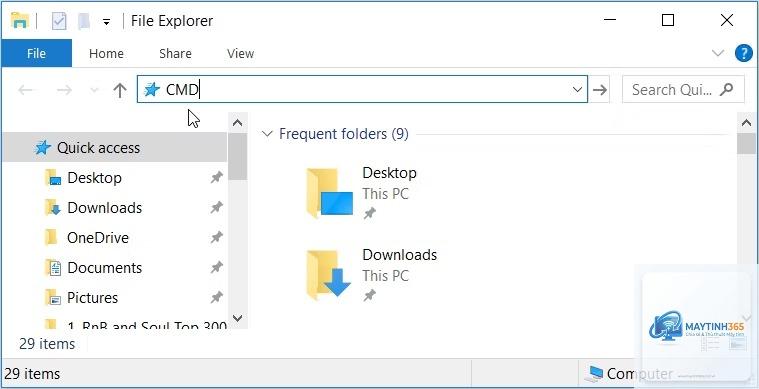Maximize the File Explorer window
The height and width of the screenshot is (389, 759).
pos(668,20)
